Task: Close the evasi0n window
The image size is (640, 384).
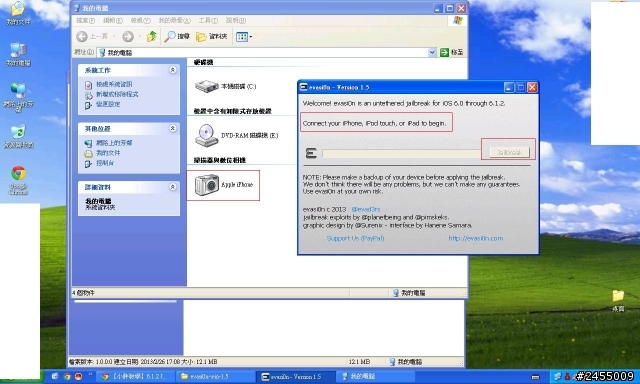Action: click(532, 87)
